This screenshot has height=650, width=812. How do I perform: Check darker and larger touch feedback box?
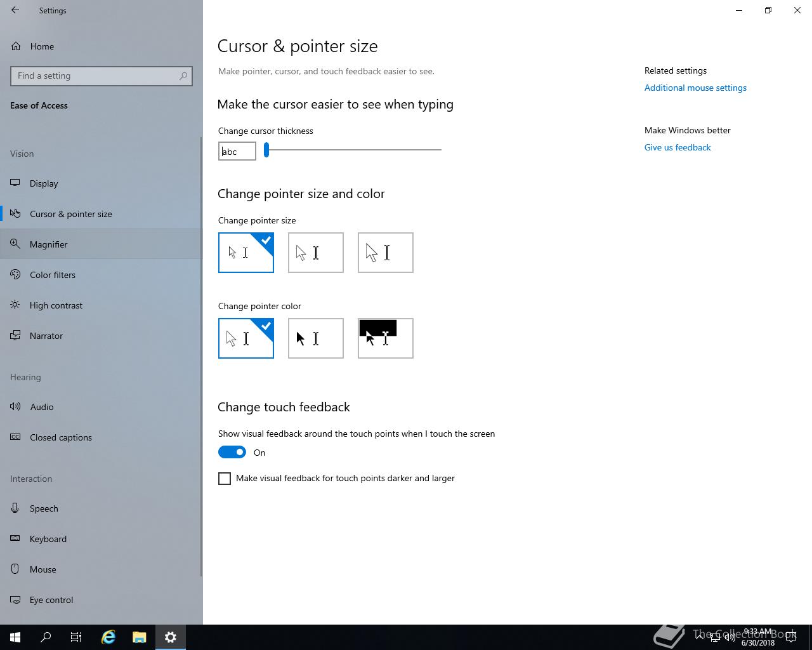click(225, 479)
